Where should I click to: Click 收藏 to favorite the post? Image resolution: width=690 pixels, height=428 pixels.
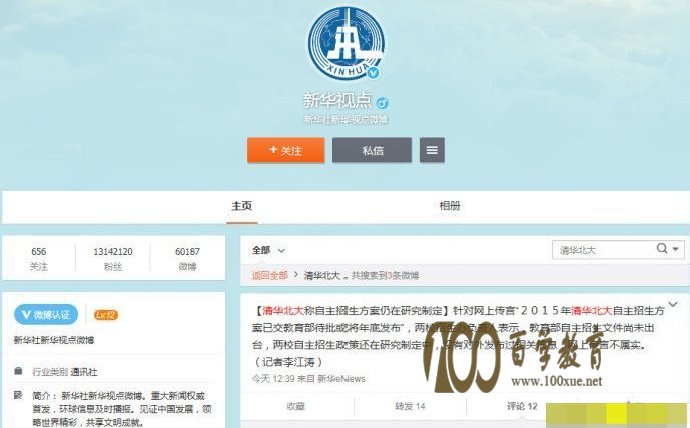pyautogui.click(x=295, y=406)
